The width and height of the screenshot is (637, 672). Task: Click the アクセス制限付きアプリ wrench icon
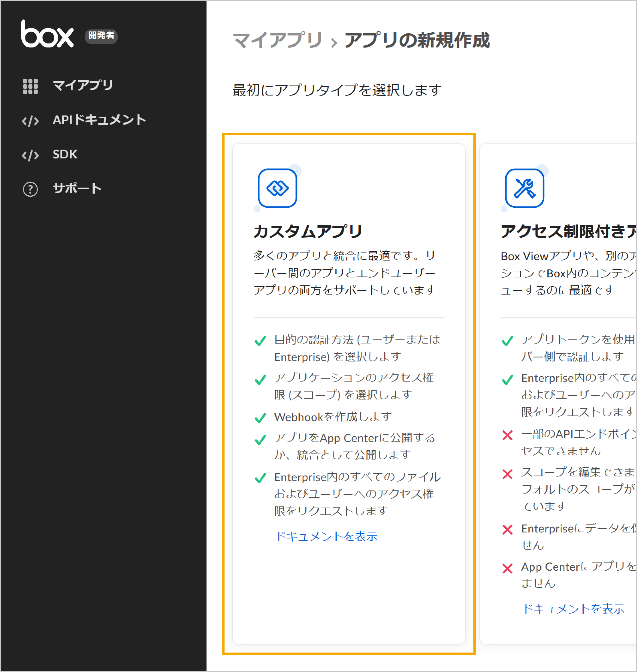tap(524, 188)
